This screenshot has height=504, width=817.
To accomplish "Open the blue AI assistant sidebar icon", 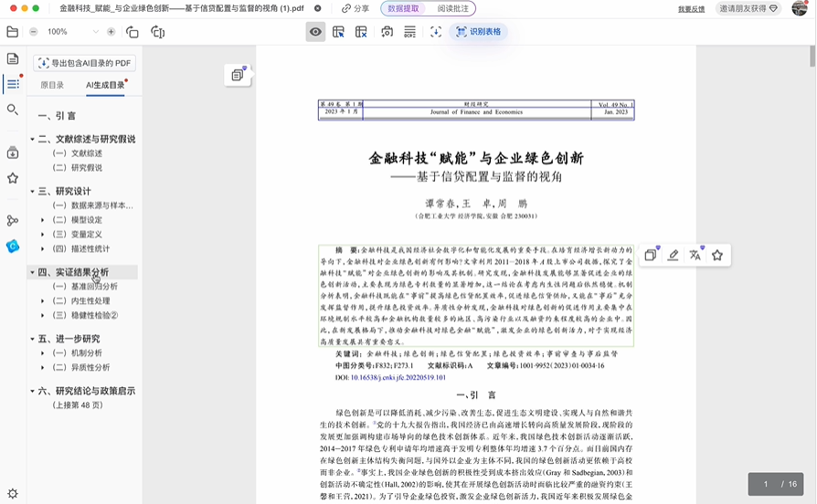I will click(13, 246).
